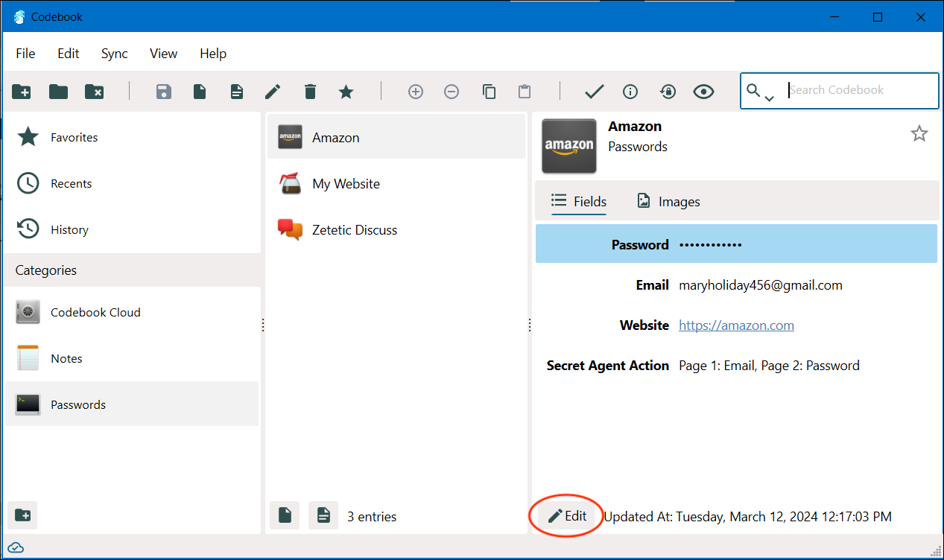The width and height of the screenshot is (944, 560).
Task: Click the add category button below sidebar
Action: pyautogui.click(x=22, y=515)
